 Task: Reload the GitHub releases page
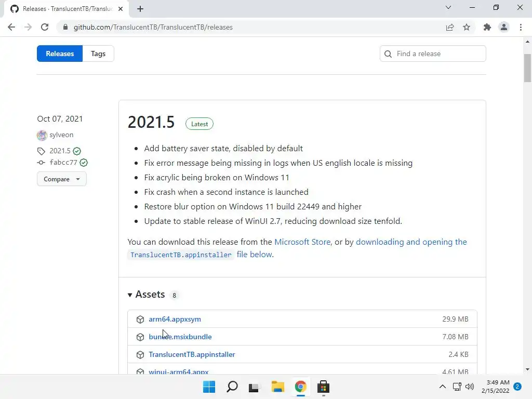tap(45, 27)
